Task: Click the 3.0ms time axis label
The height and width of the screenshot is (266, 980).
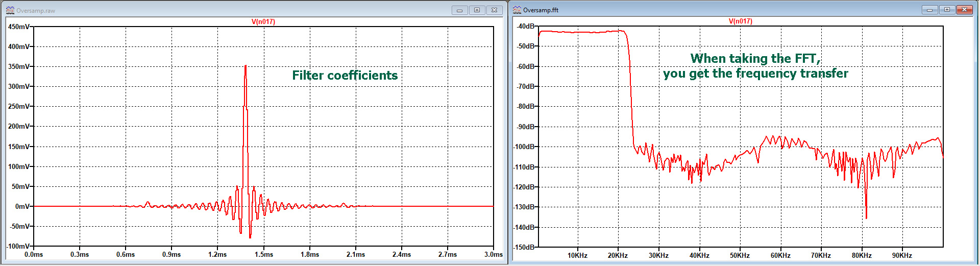Action: click(494, 254)
